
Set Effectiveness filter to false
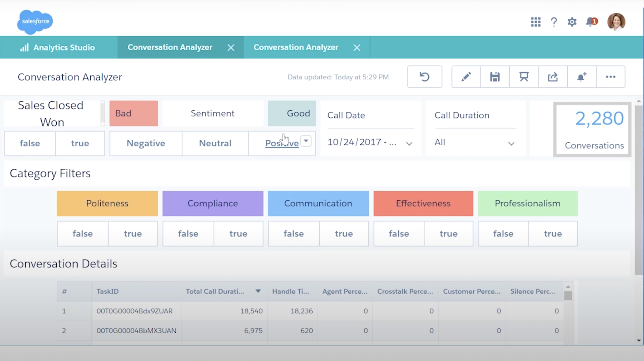point(399,234)
